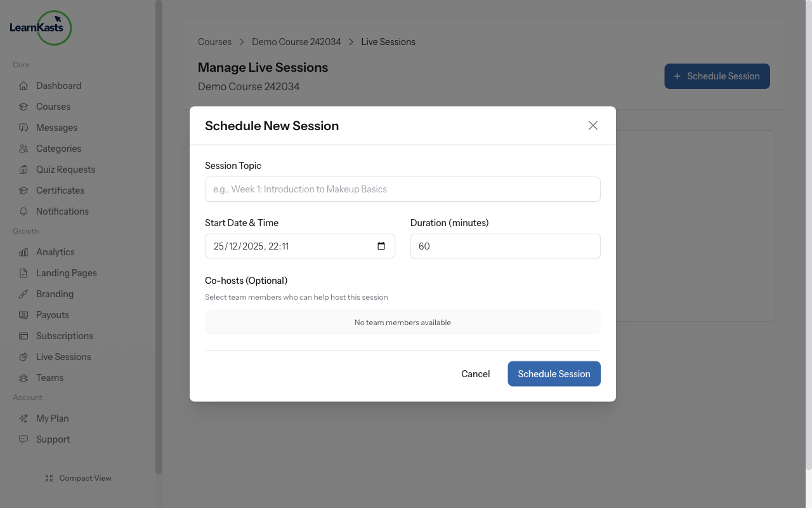Open the Dashboard from the sidebar icon
The height and width of the screenshot is (508, 812).
pos(23,85)
